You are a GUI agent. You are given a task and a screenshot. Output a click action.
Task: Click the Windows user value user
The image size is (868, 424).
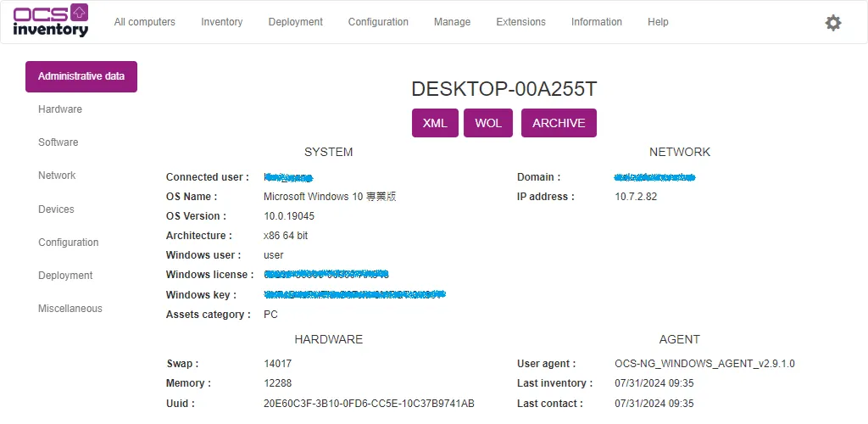[274, 255]
